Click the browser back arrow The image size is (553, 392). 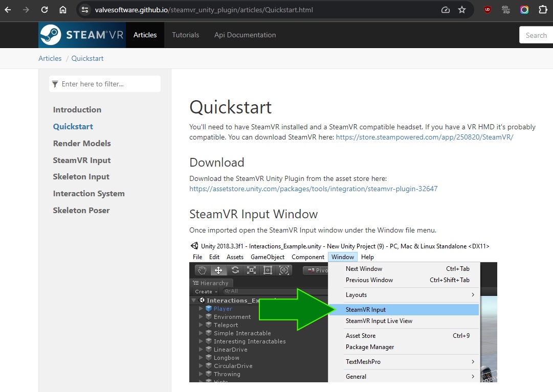point(8,10)
